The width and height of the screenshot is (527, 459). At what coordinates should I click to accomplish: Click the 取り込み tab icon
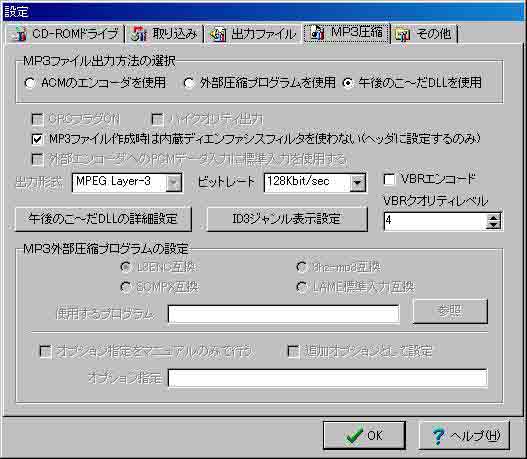[139, 34]
